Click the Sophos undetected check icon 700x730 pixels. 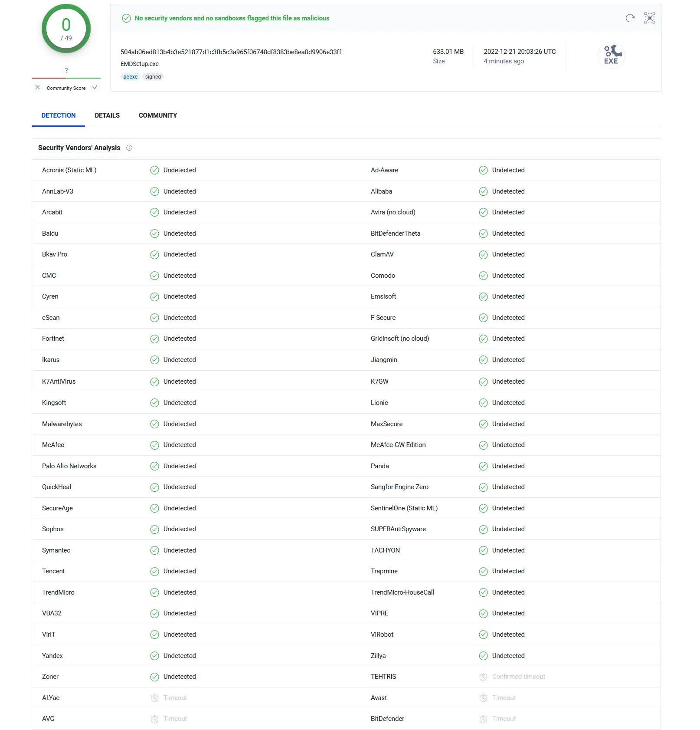point(154,529)
